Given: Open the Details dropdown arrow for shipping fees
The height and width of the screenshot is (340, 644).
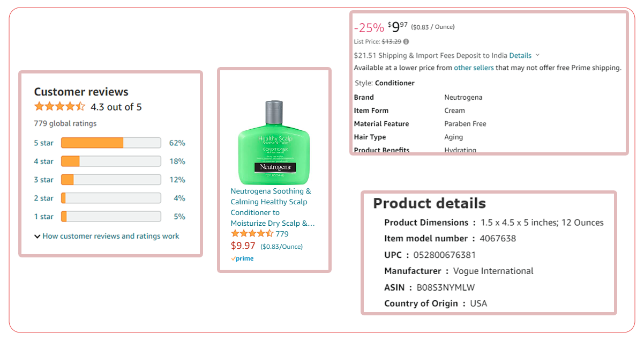Looking at the screenshot, I should pyautogui.click(x=537, y=55).
